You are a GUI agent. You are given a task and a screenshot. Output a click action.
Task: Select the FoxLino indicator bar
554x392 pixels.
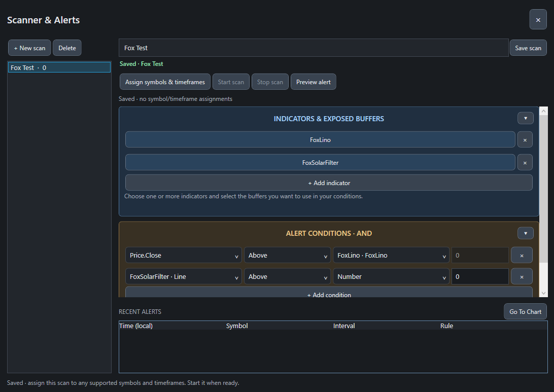click(x=320, y=140)
